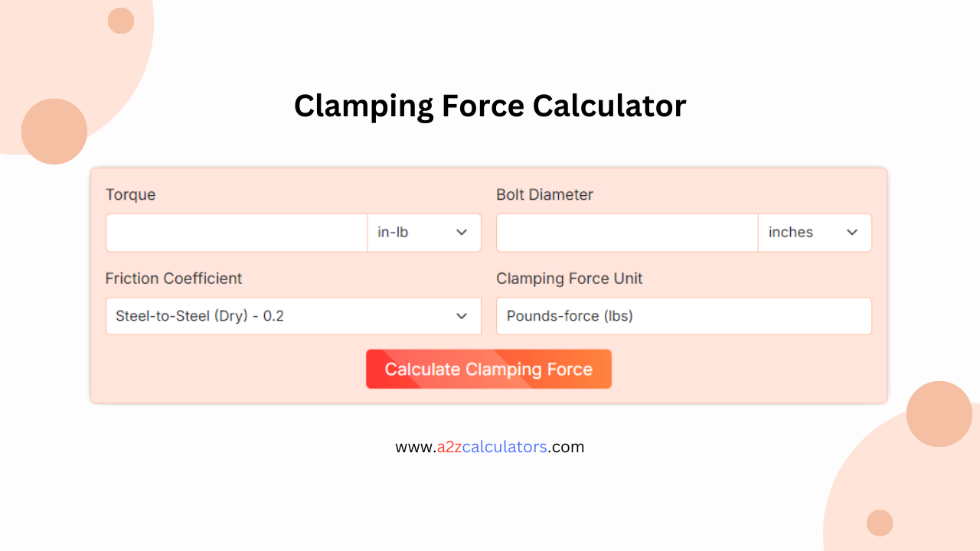Click the Clamping Force Unit label
The width and height of the screenshot is (980, 551).
click(569, 279)
